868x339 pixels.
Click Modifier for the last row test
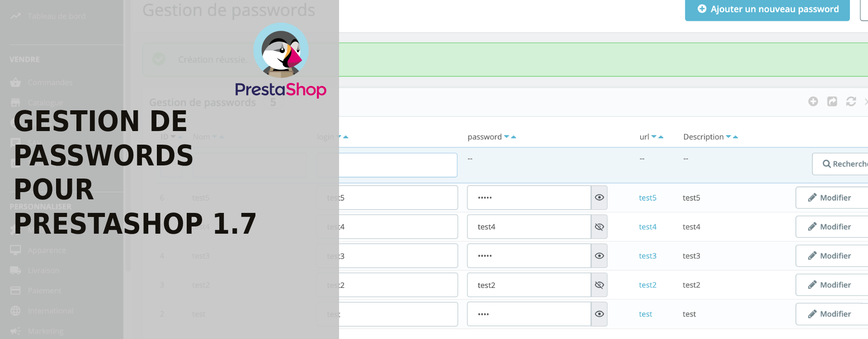point(832,314)
